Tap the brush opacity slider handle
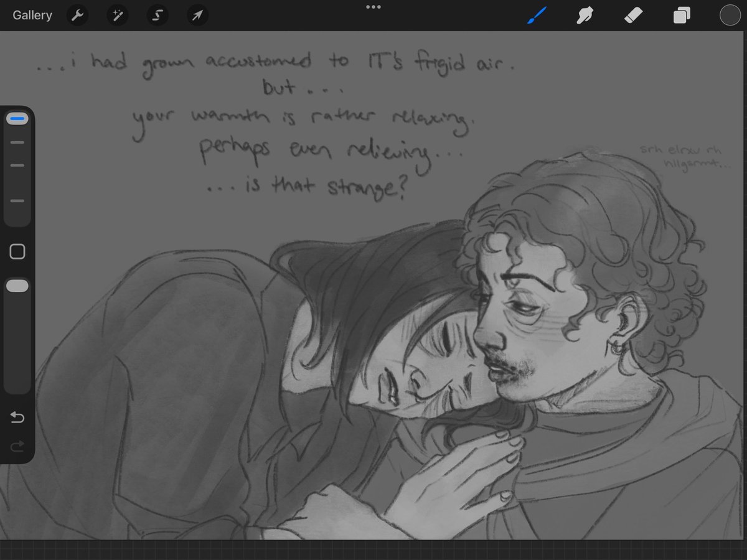 click(17, 286)
